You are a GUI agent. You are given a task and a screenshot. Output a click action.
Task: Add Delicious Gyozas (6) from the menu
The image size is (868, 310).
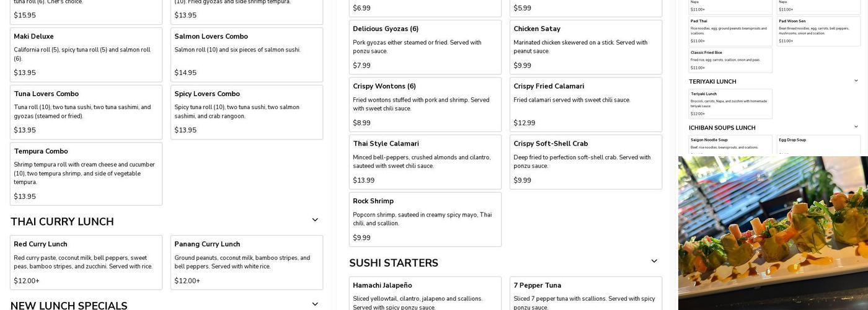click(425, 47)
